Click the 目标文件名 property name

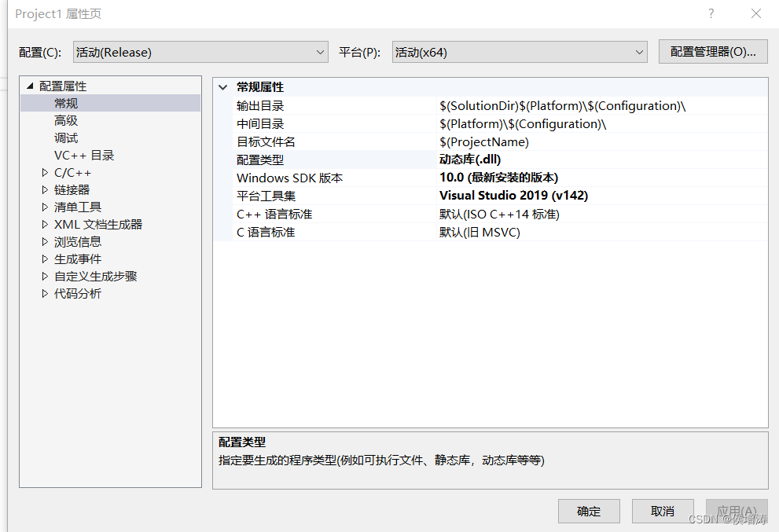(x=266, y=142)
